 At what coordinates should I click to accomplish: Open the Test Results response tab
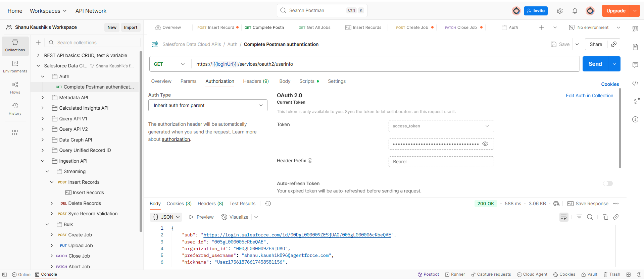[242, 204]
